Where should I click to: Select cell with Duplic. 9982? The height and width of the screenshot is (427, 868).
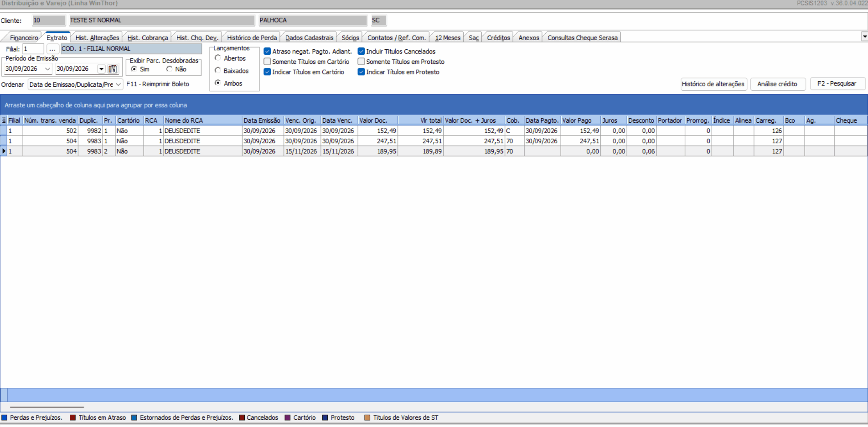(90, 130)
